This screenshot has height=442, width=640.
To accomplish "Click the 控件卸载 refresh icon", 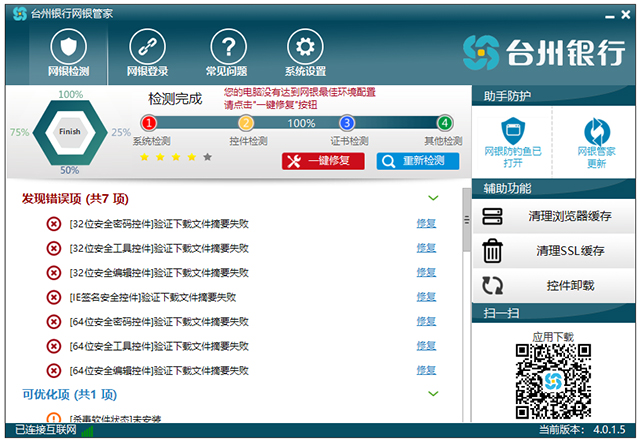I will coord(492,286).
